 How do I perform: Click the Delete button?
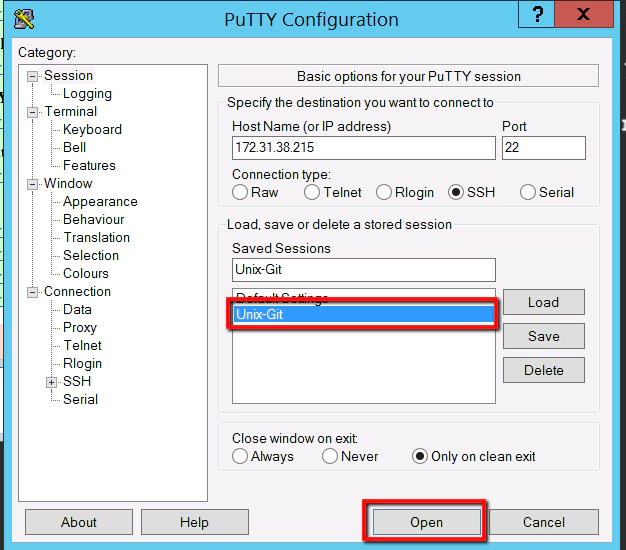coord(544,370)
